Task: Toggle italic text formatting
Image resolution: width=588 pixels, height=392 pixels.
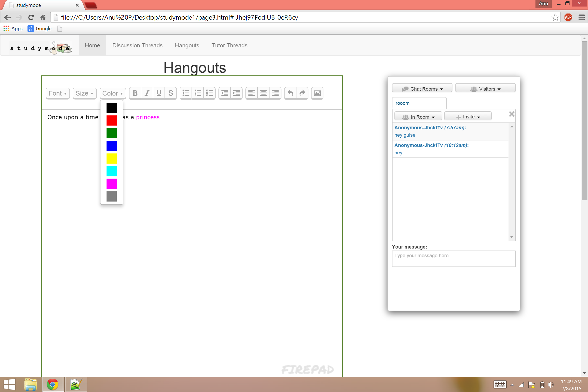Action: (147, 93)
